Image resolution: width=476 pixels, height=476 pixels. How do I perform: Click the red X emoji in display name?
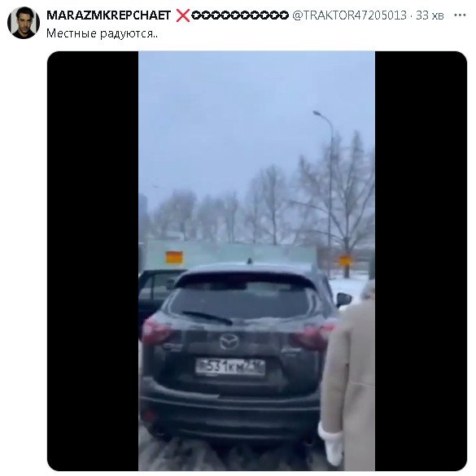183,15
